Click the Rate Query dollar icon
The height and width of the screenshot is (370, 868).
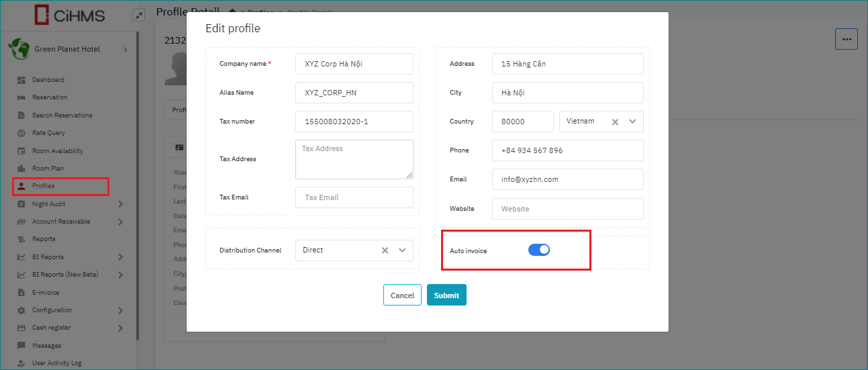[x=21, y=133]
